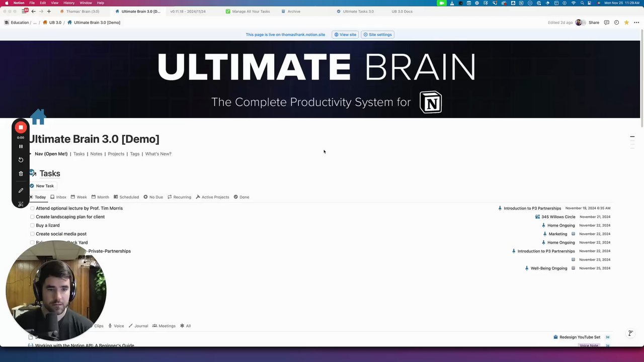Switch to the Meetings notes view

coord(164,326)
